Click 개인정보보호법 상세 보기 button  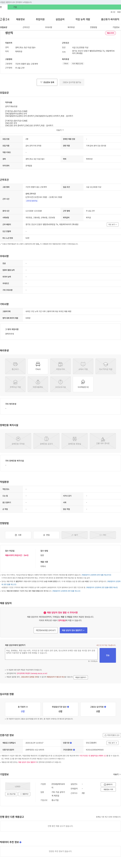[46, 630]
